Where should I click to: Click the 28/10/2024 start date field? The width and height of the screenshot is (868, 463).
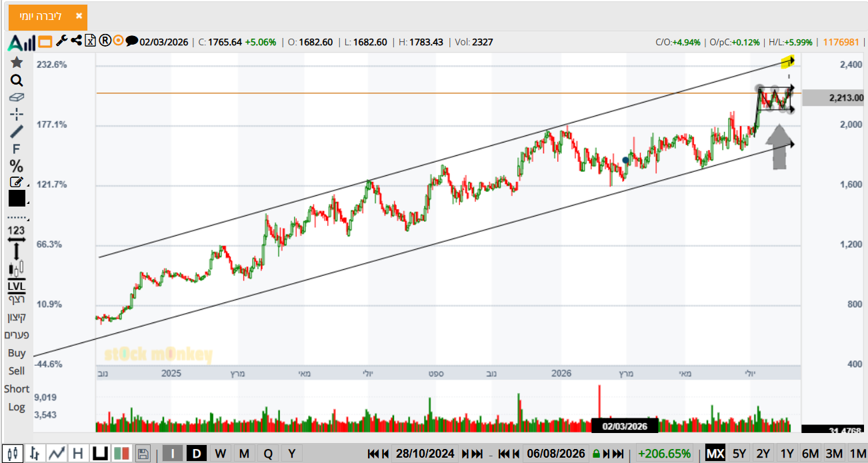(x=425, y=454)
